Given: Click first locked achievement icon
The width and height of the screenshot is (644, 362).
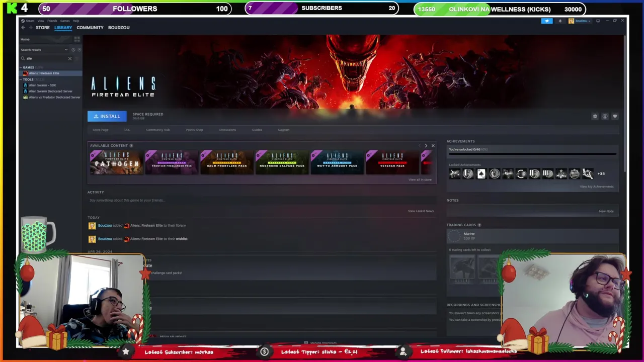Looking at the screenshot, I should coord(455,174).
